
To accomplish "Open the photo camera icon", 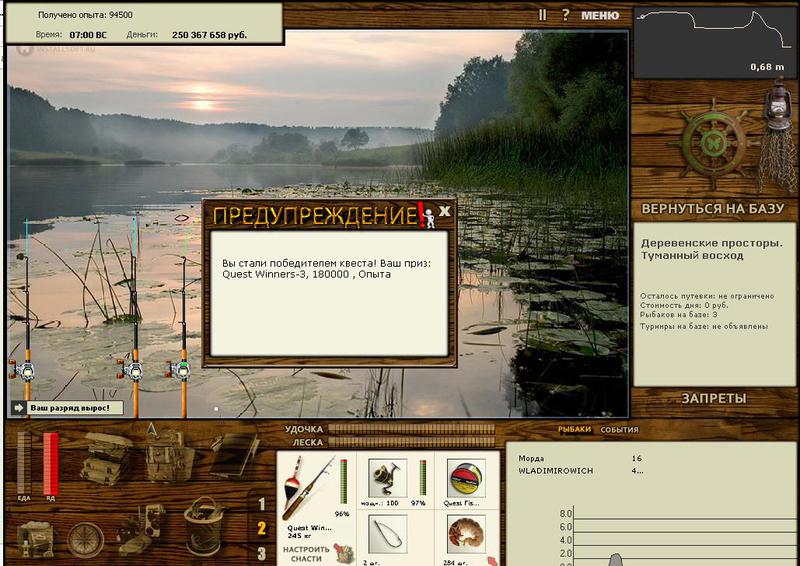I will (x=141, y=529).
